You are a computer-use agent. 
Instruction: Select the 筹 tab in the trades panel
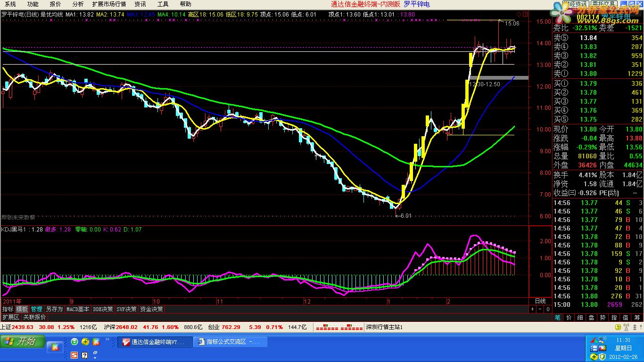pos(637,318)
